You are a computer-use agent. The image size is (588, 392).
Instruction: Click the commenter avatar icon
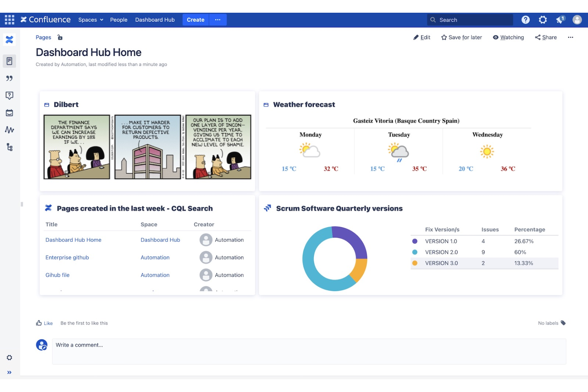[x=42, y=345]
